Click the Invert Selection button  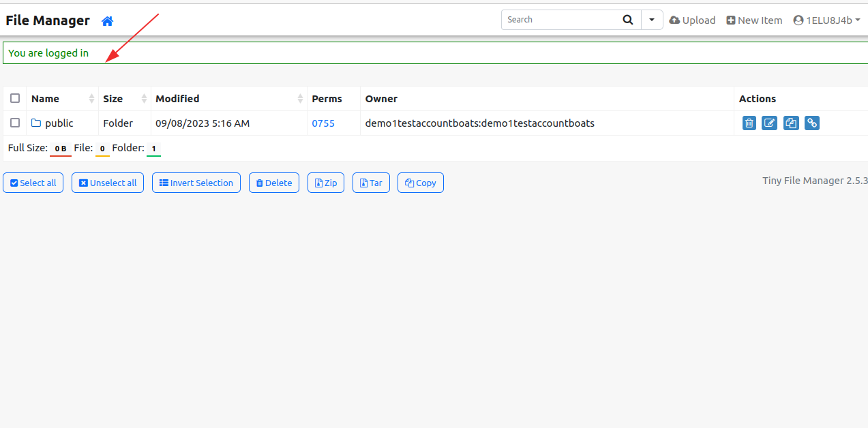196,183
